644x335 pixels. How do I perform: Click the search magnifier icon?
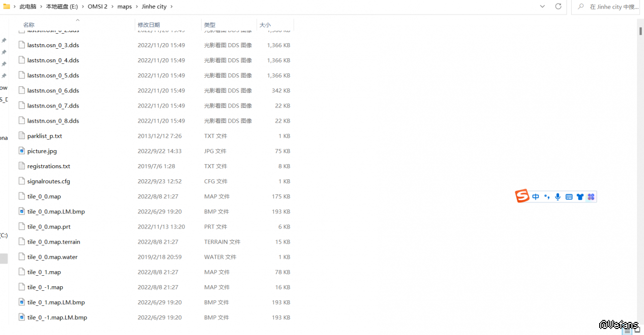tap(581, 7)
